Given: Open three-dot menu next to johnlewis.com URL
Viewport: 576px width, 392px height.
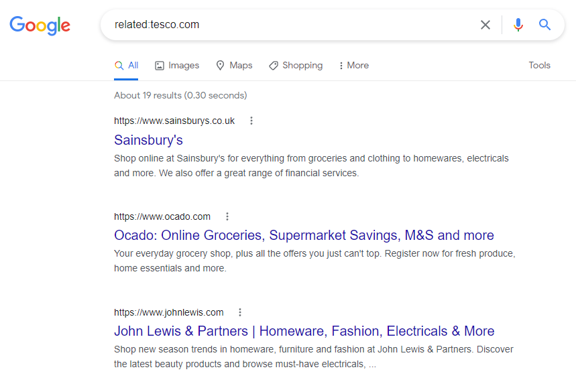Looking at the screenshot, I should 240,312.
